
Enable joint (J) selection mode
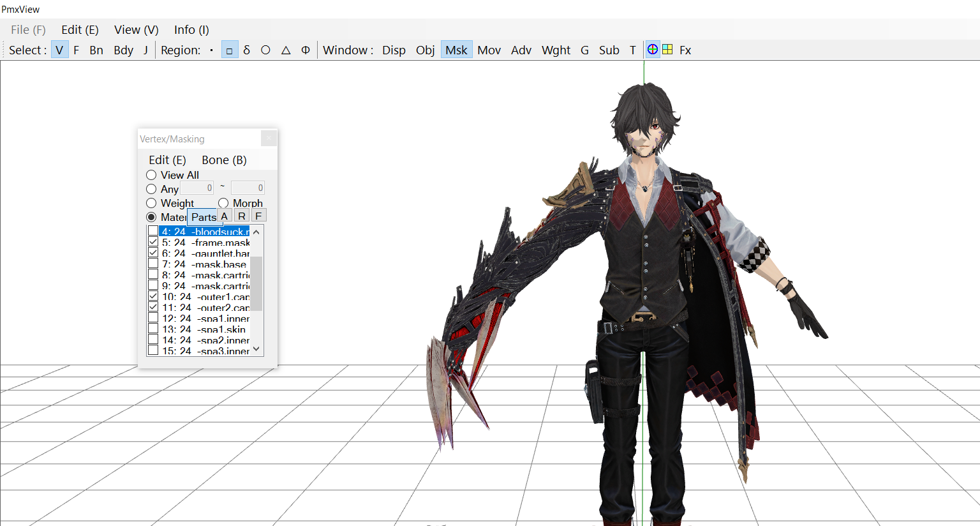coord(145,50)
